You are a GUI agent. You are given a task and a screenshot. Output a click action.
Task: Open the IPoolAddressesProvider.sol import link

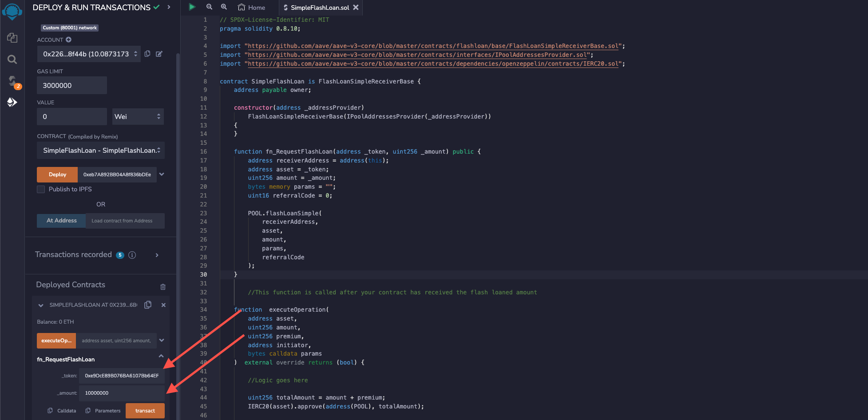417,55
